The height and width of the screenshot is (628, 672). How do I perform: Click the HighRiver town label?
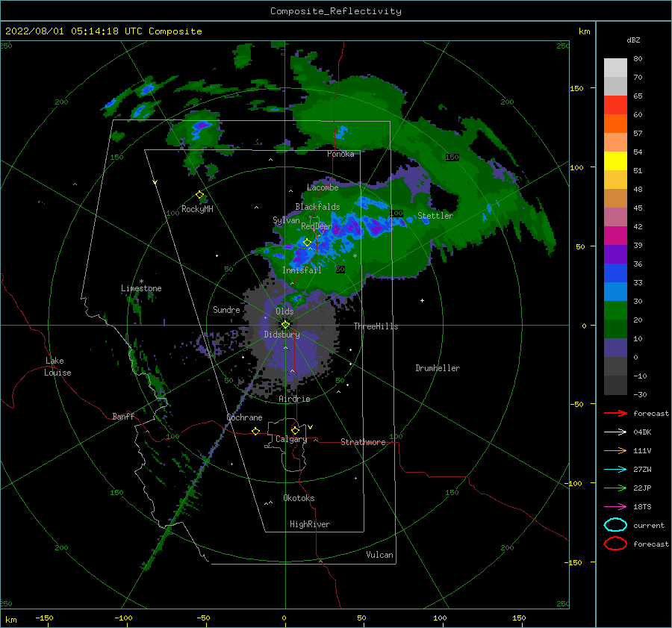pos(310,524)
